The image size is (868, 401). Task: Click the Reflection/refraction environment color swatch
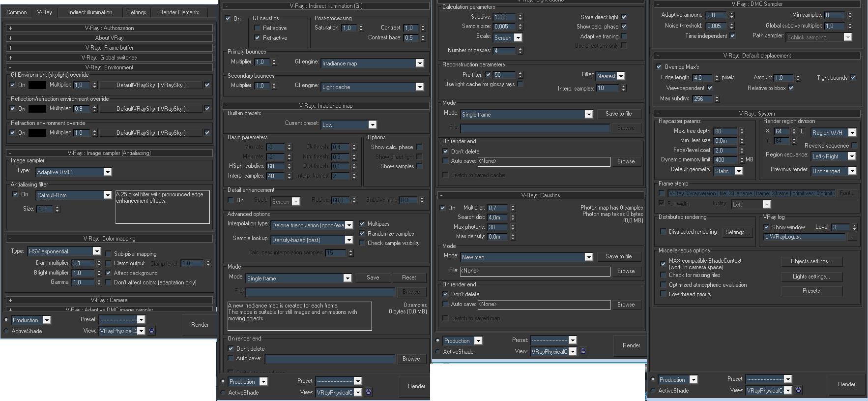coord(37,108)
